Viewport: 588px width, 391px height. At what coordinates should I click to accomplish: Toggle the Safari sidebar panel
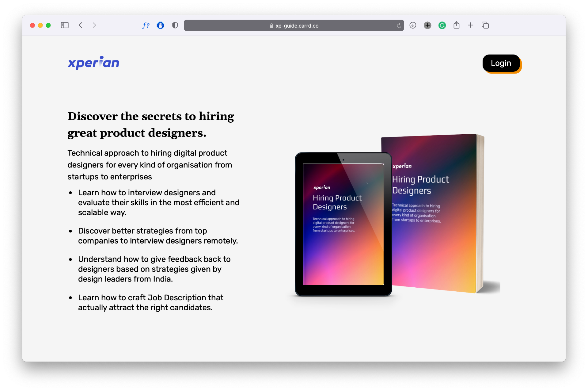(65, 25)
